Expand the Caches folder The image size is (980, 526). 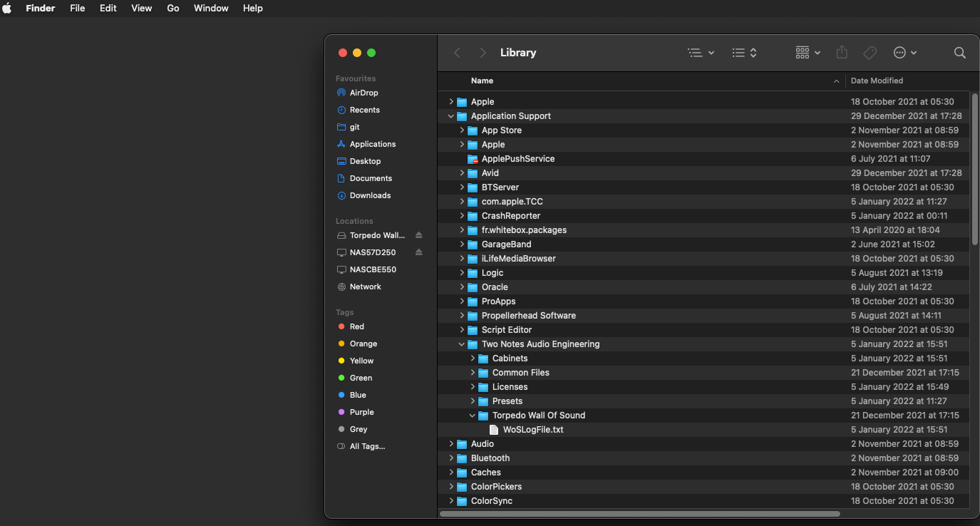click(x=451, y=473)
